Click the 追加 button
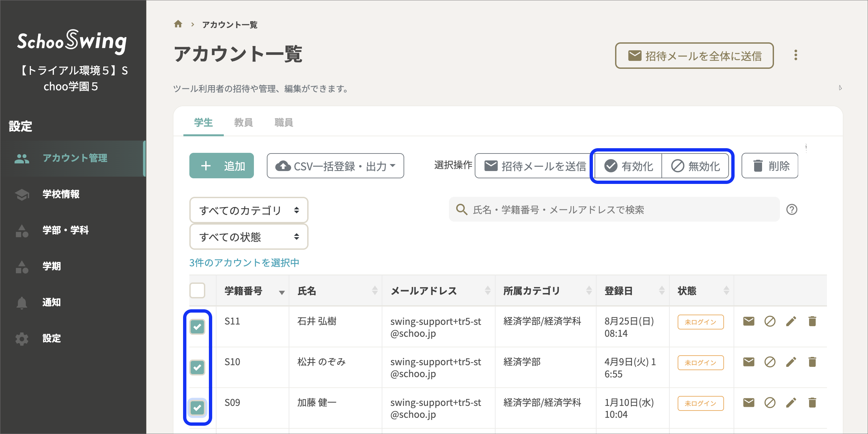 pos(221,165)
